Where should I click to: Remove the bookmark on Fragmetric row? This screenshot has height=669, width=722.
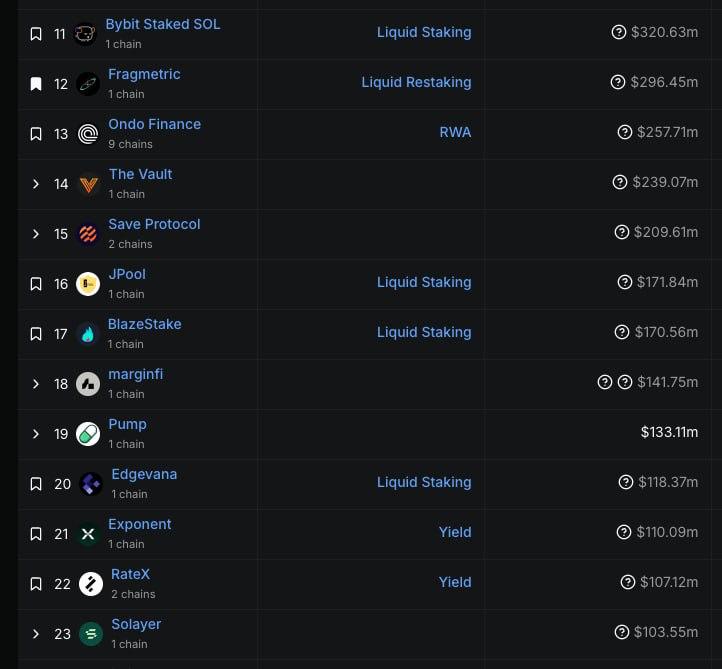[x=36, y=84]
